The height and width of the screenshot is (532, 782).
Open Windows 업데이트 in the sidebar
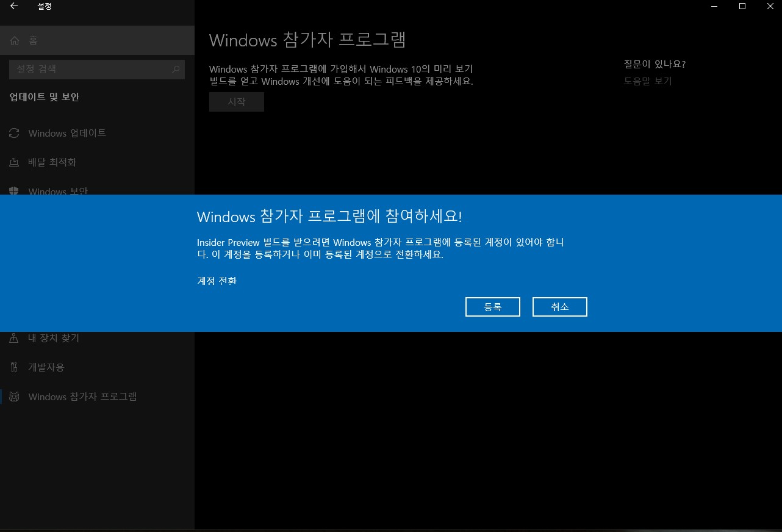click(97, 133)
